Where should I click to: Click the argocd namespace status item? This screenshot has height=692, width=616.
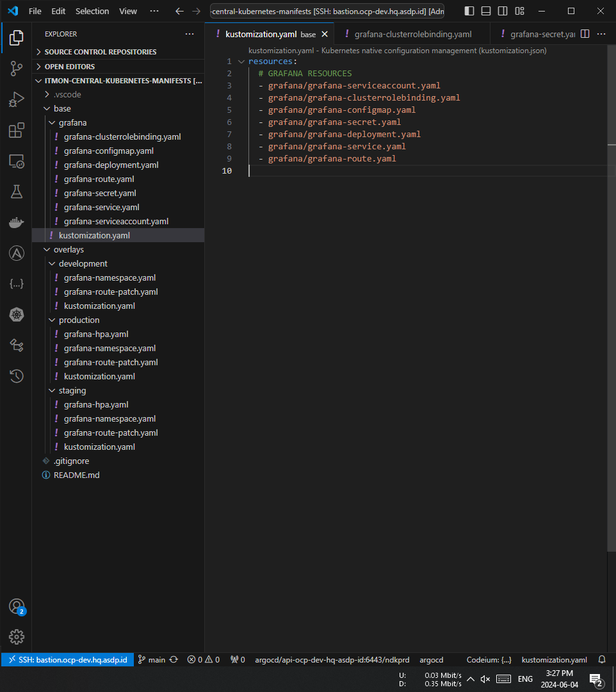tap(431, 660)
